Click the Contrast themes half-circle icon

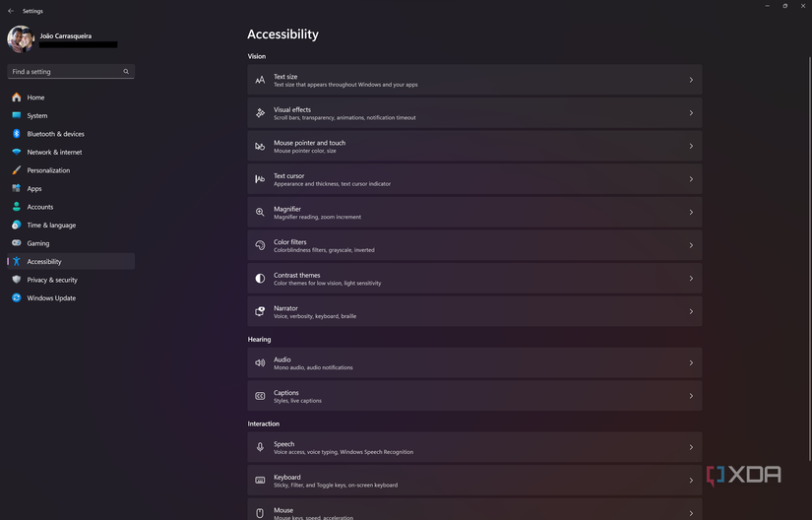[x=260, y=279]
